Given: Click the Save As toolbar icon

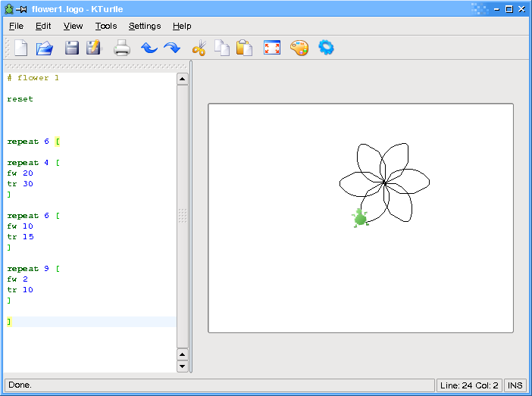Looking at the screenshot, I should (93, 48).
